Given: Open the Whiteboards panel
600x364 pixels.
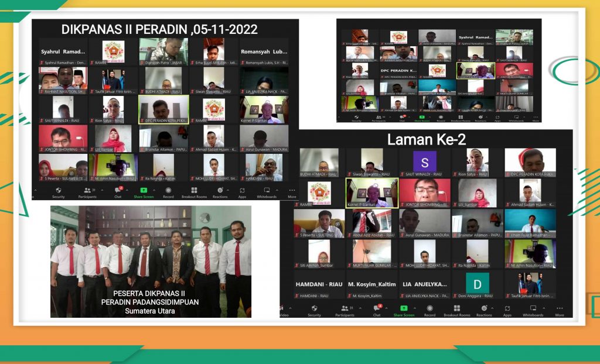Looking at the screenshot, I should pos(267,191).
